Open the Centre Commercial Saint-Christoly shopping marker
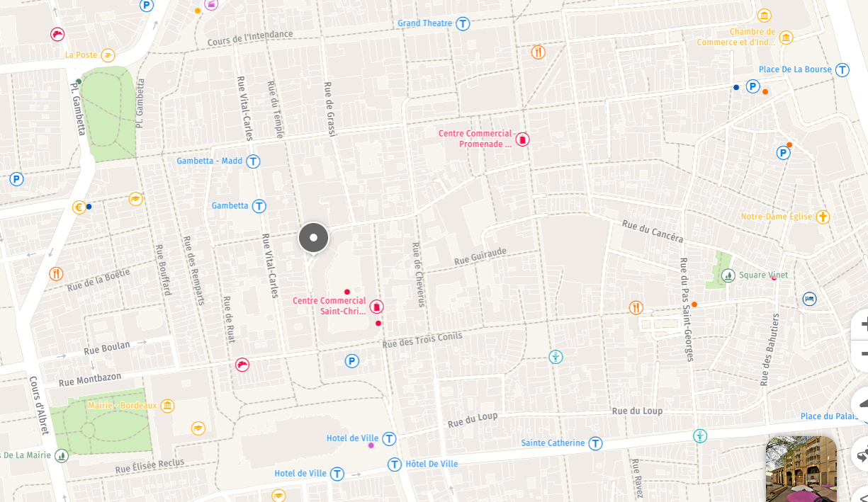Image resolution: width=868 pixels, height=502 pixels. 376,307
